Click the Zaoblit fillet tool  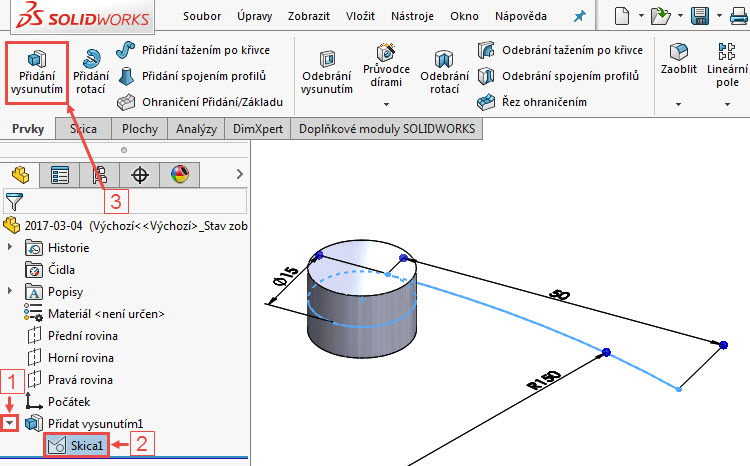pyautogui.click(x=679, y=59)
